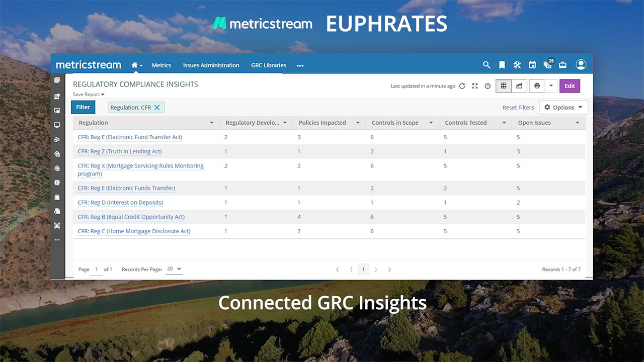This screenshot has width=644, height=362.
Task: Open the Options dropdown
Action: click(x=563, y=107)
